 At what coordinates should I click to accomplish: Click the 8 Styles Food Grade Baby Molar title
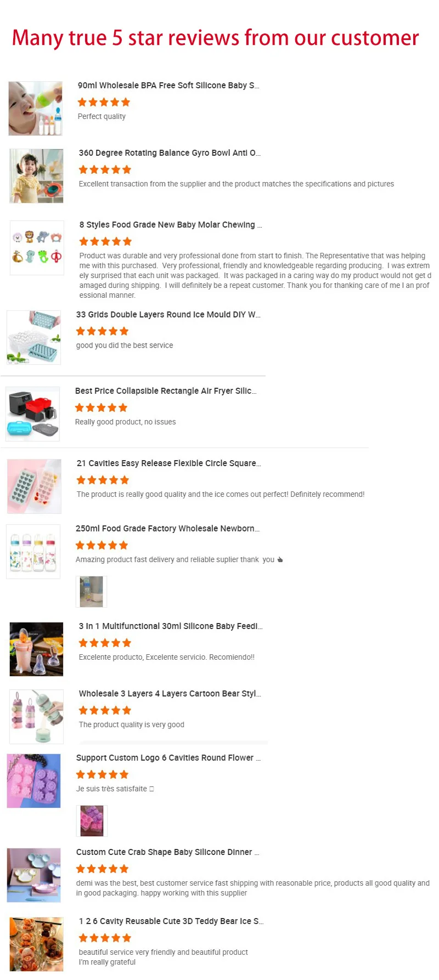tap(171, 225)
